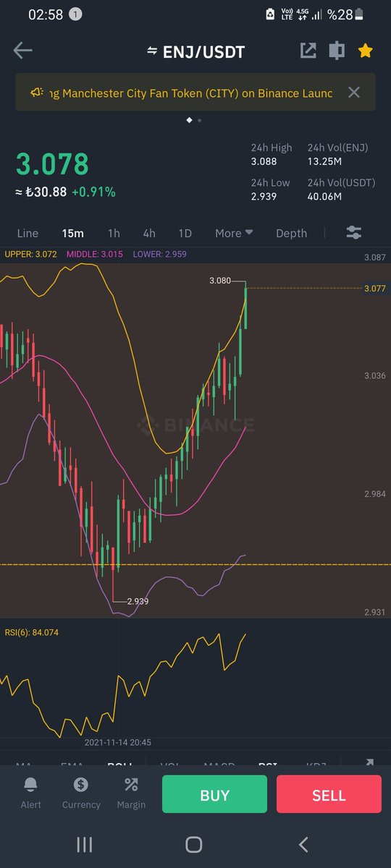Tap the swap arrows beside ENJ/USDT

pos(152,51)
